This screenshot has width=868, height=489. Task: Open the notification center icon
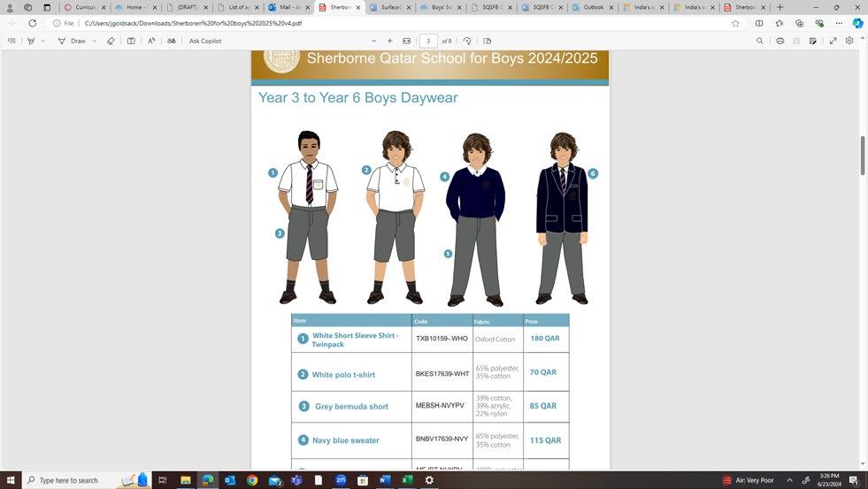[854, 480]
